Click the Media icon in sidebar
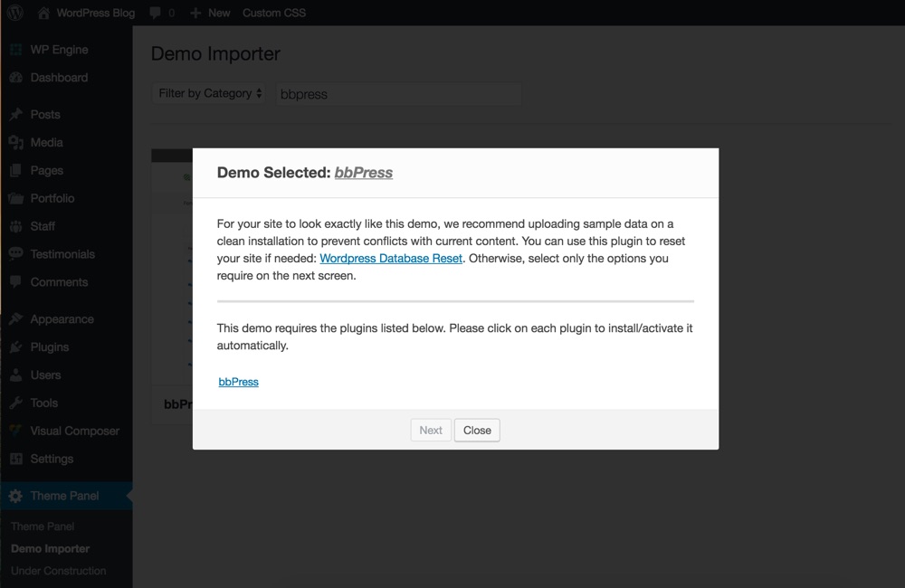Viewport: 905px width, 588px height. click(16, 142)
